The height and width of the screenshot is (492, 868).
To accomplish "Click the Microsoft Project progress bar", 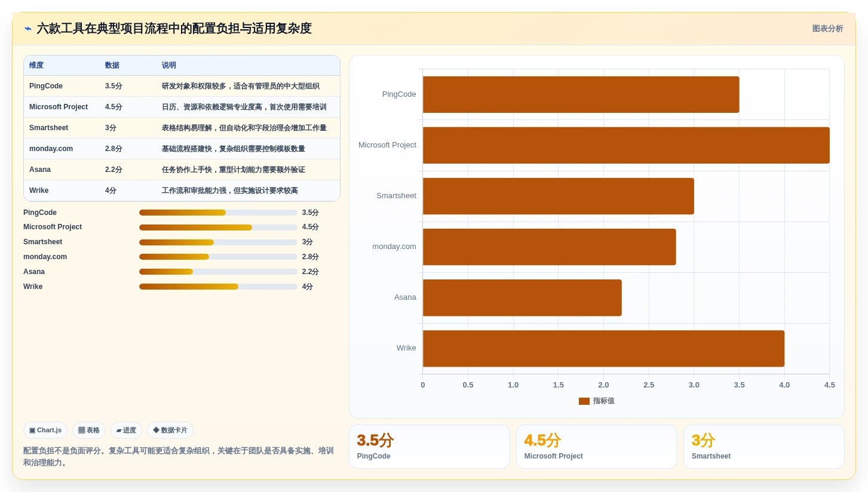I will 218,227.
